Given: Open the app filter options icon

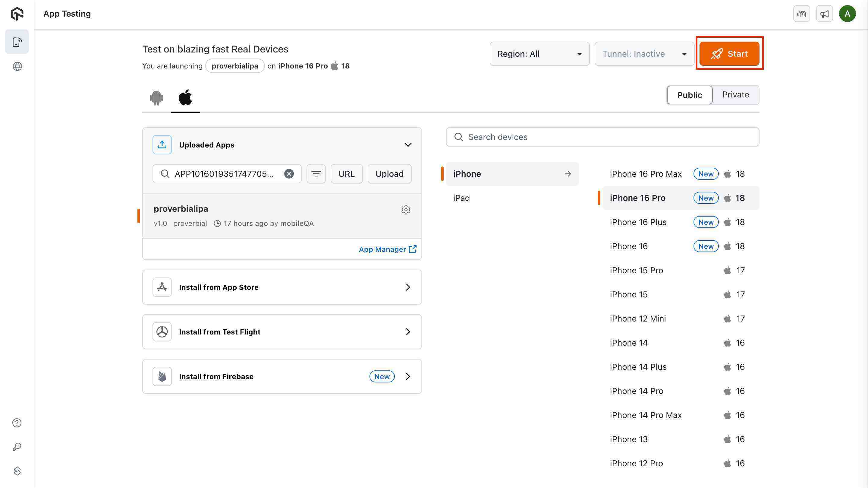Looking at the screenshot, I should 316,174.
